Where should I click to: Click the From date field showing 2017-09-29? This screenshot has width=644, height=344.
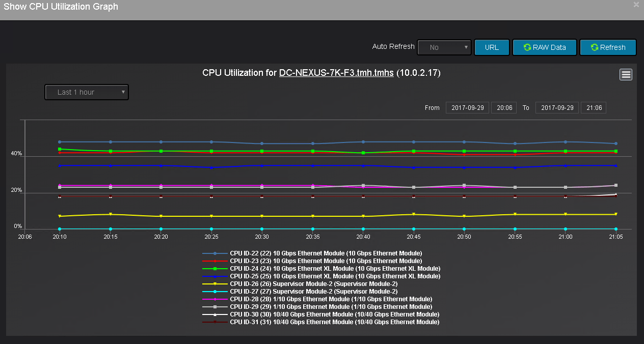(467, 107)
